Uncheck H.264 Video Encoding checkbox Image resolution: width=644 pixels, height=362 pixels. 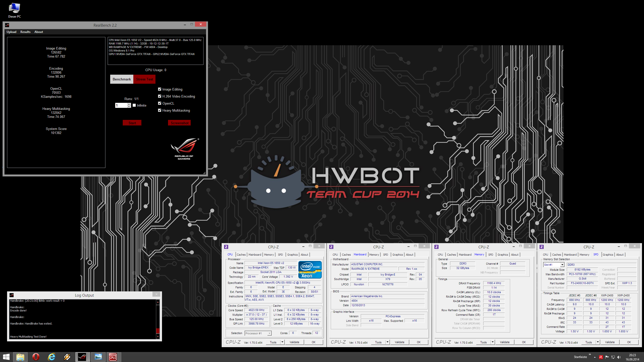(x=159, y=96)
